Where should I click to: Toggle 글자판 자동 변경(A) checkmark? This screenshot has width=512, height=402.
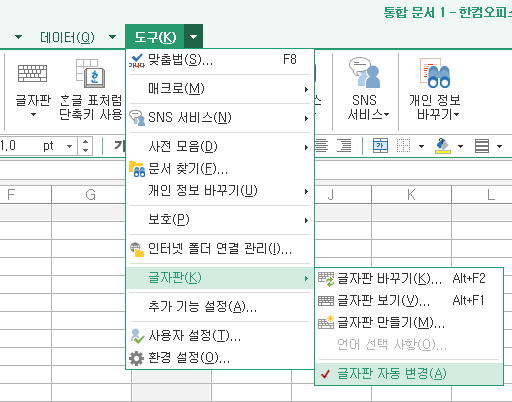[x=409, y=374]
